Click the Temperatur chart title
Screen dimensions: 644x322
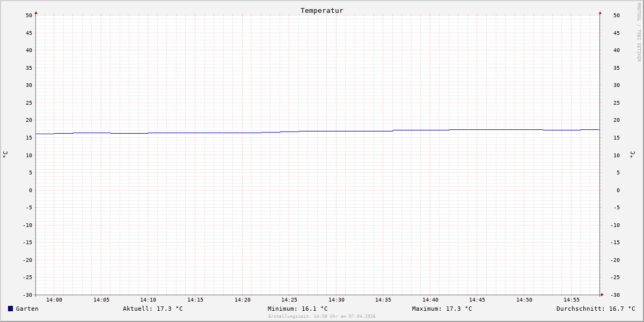[322, 10]
